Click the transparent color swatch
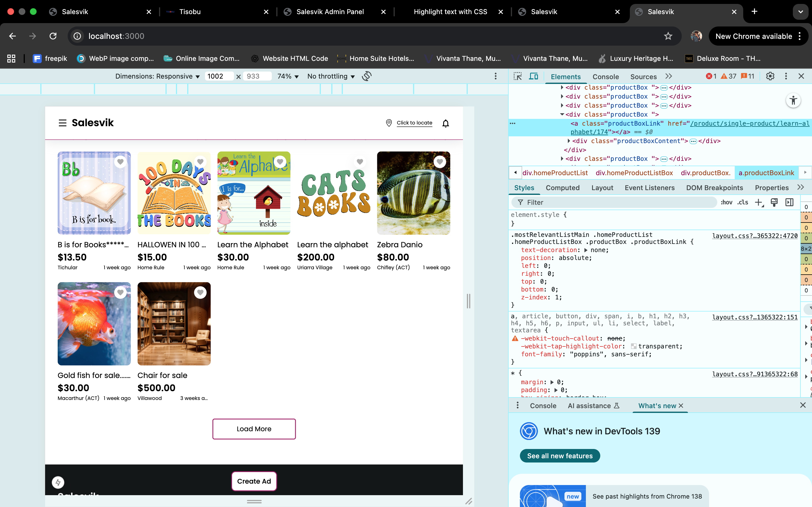This screenshot has height=507, width=812. point(634,346)
